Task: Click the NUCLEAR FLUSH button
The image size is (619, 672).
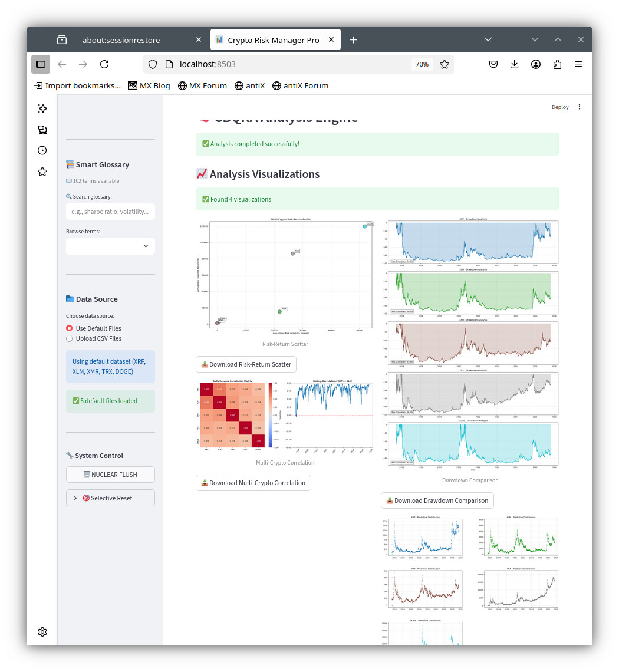Action: (110, 475)
